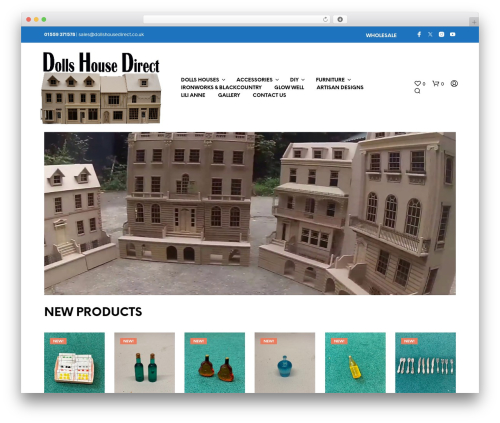Image resolution: width=500 pixels, height=423 pixels.
Task: Open the DIY menu item
Action: 294,80
